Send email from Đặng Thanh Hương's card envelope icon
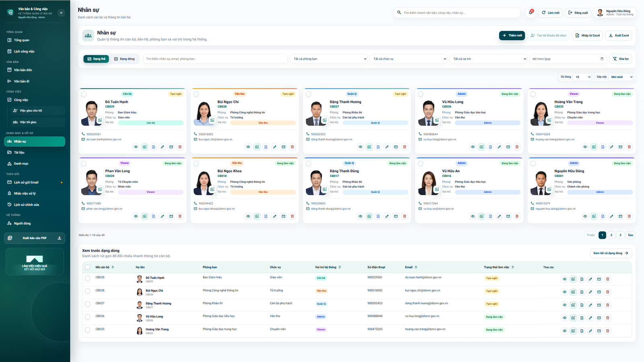Screen dimensions: 644x362 (x=396, y=147)
